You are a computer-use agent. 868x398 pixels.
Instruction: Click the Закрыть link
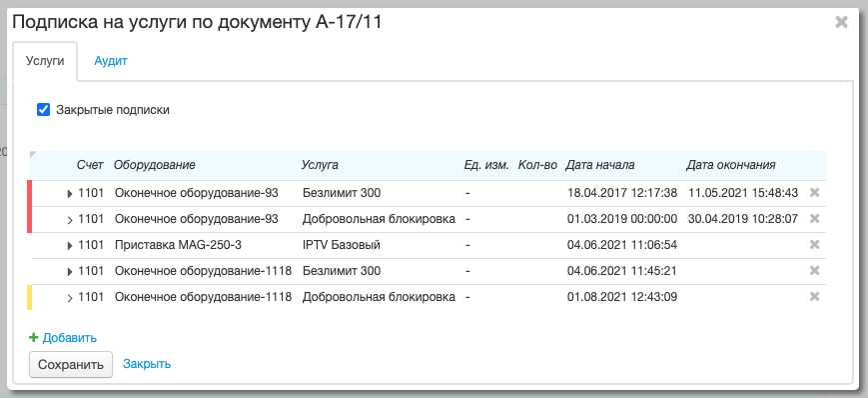coord(147,364)
